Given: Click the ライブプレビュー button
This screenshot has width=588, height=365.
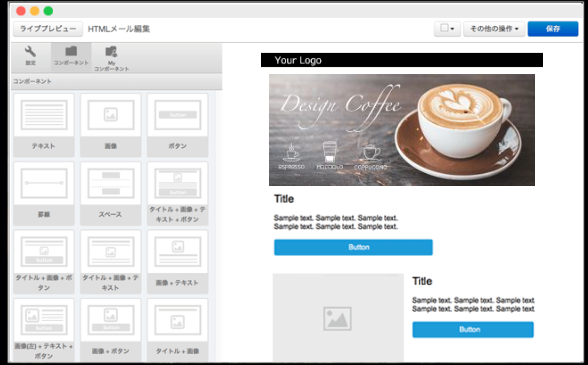Looking at the screenshot, I should (48, 29).
